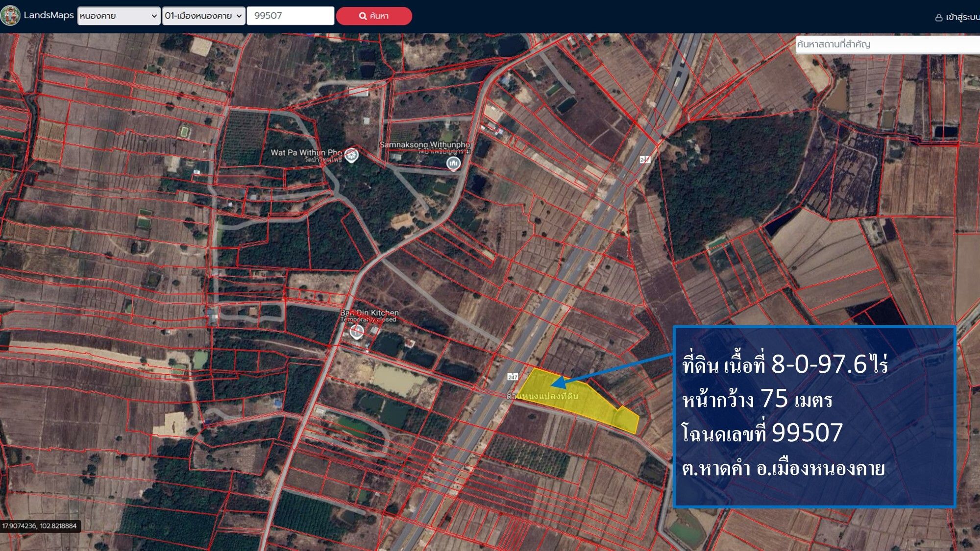Open the province dropdown showing หนองคาย
Image resolution: width=980 pixels, height=551 pixels.
click(119, 16)
